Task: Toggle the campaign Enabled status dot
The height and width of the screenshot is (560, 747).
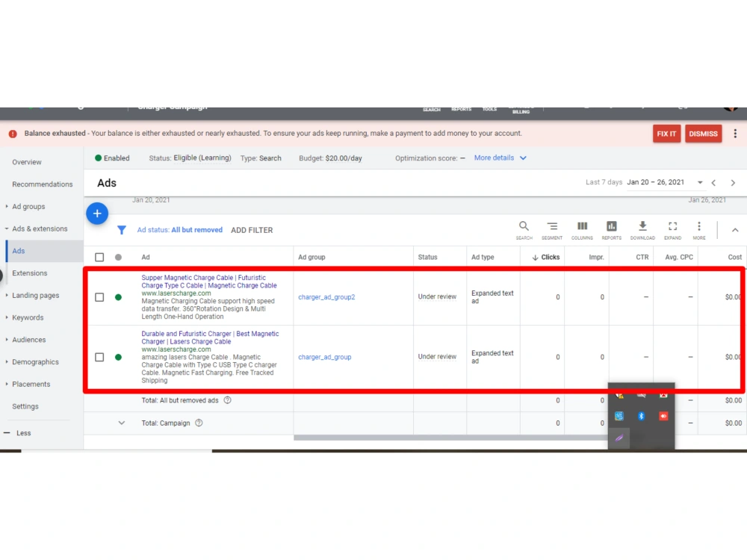Action: tap(98, 158)
